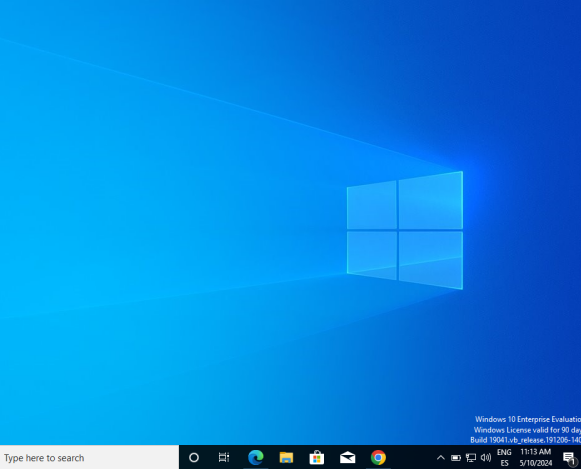The height and width of the screenshot is (469, 581).
Task: Click the Windows logo on the wallpaper
Action: (405, 230)
